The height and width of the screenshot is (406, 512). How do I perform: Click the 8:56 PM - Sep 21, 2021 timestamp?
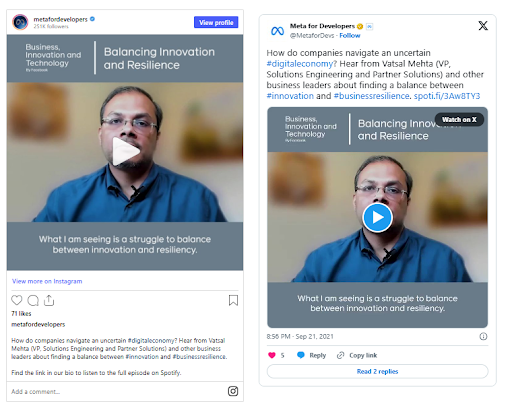tap(300, 337)
